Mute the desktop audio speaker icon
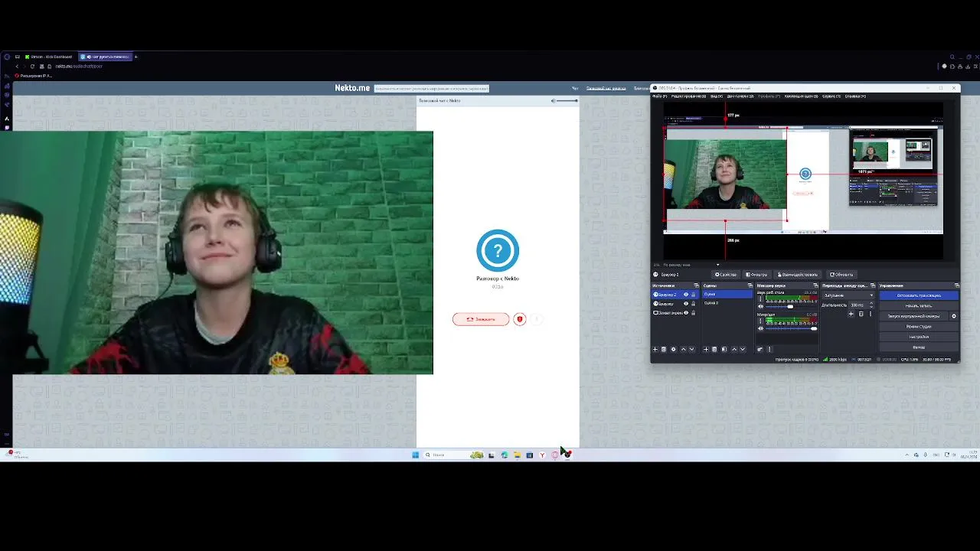The image size is (980, 551). coord(761,306)
